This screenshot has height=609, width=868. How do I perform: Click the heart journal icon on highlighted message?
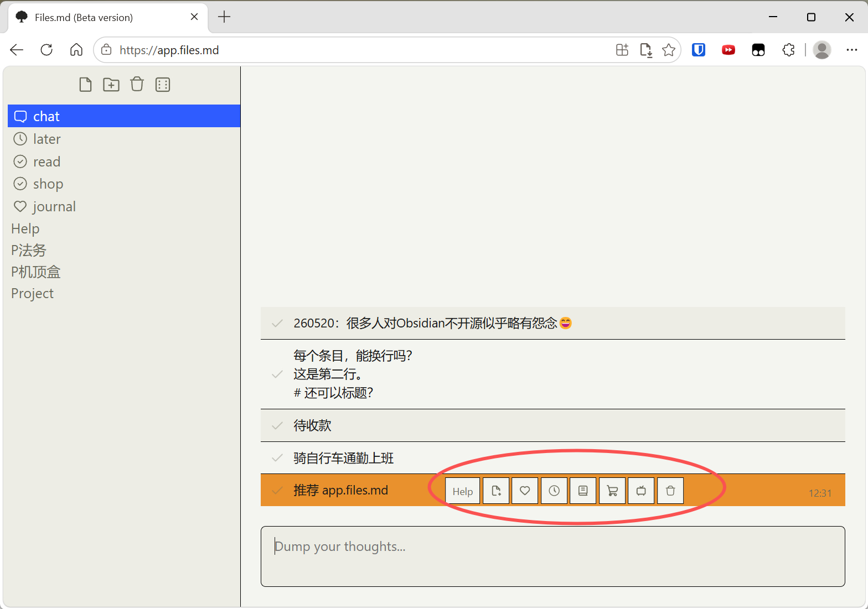(x=525, y=491)
